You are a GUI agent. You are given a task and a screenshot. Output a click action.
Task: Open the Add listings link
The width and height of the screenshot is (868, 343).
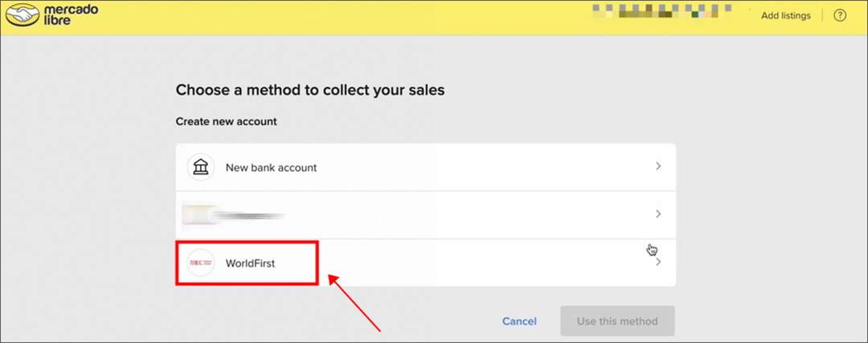point(785,15)
